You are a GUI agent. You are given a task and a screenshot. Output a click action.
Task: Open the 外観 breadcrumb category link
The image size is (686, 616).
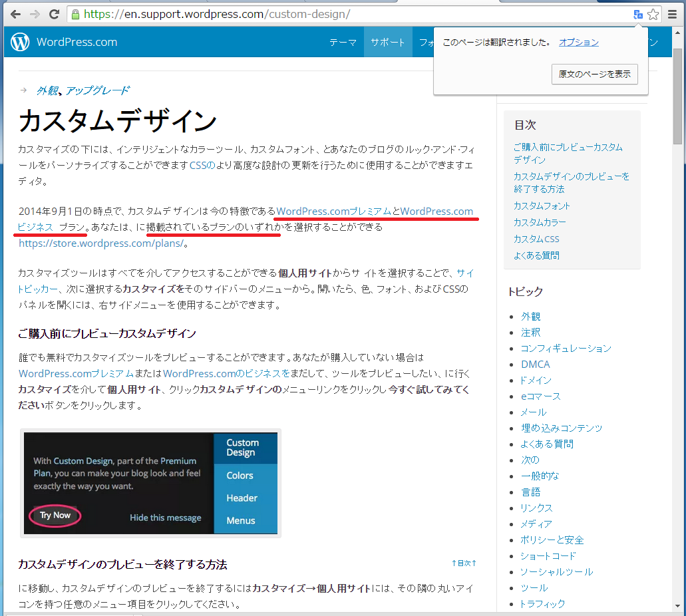click(48, 90)
